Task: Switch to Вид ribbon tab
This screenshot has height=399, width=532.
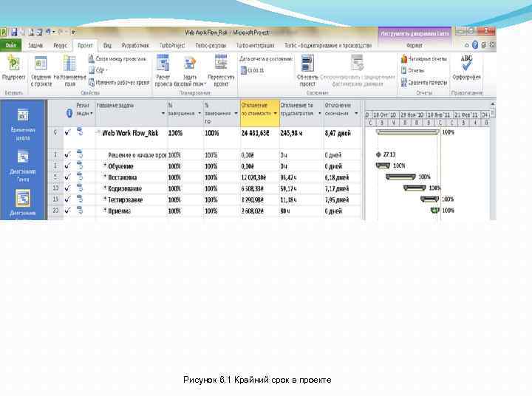Action: [x=107, y=45]
